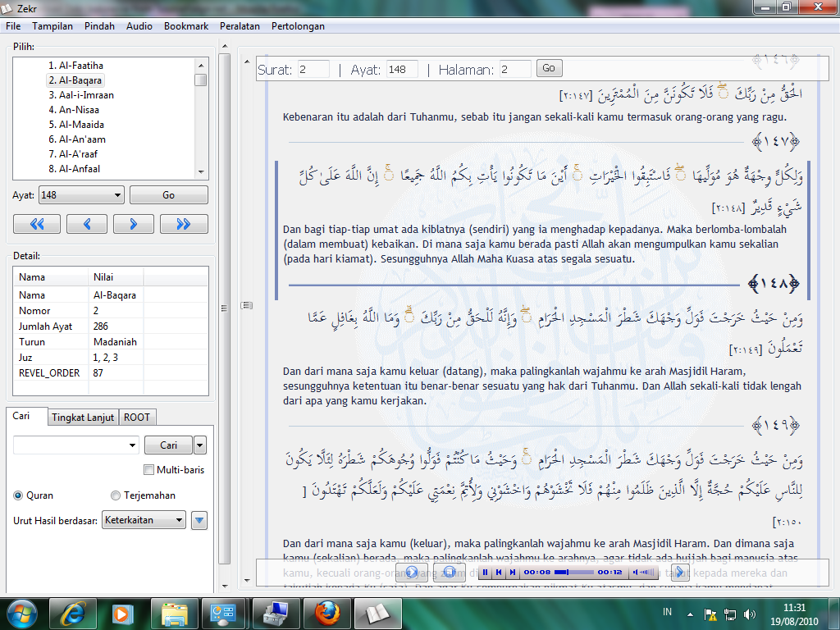Select 4. An-Nisaa in the sura list

tap(74, 110)
